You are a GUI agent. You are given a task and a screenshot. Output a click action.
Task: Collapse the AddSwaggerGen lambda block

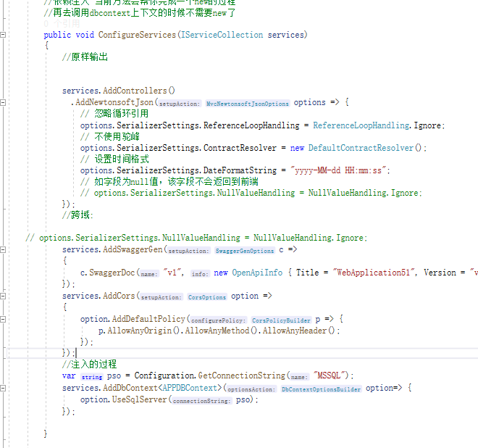point(3,249)
